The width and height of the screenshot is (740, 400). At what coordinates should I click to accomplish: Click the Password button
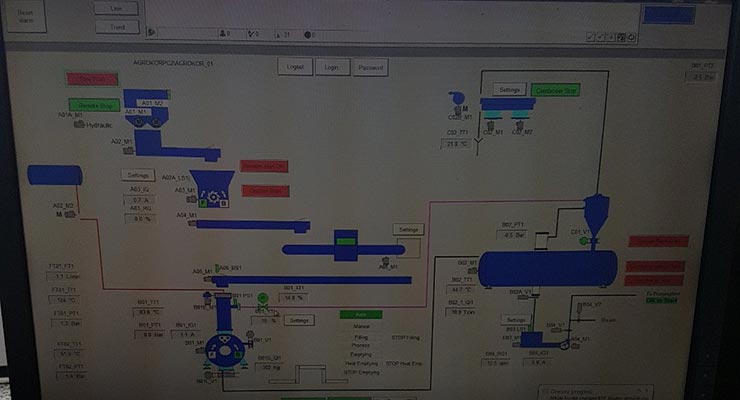pos(370,68)
